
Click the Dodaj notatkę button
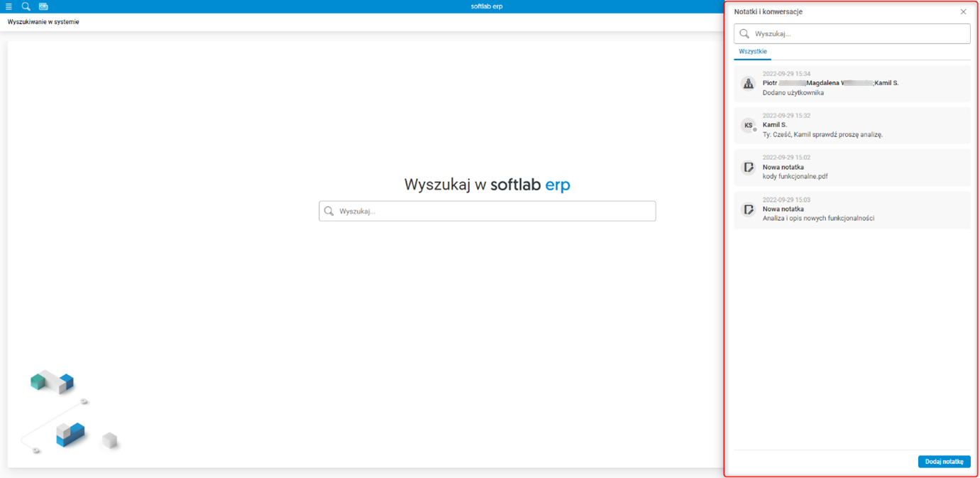(x=944, y=462)
